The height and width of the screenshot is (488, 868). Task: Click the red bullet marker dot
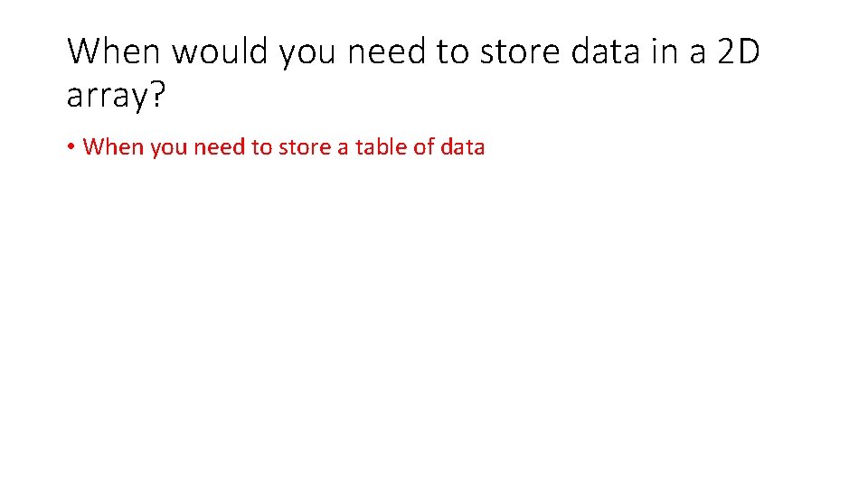click(71, 146)
